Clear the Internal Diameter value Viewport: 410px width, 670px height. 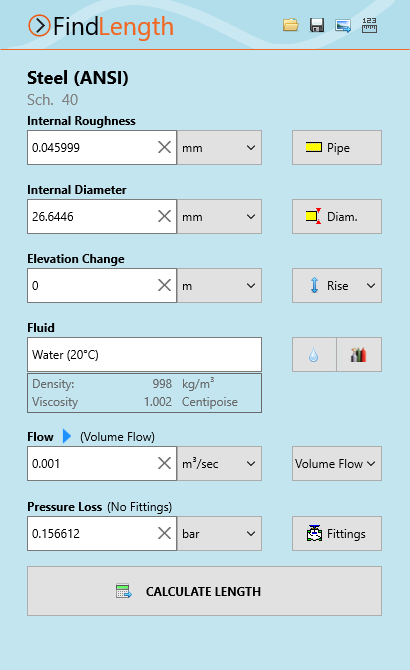pos(164,216)
